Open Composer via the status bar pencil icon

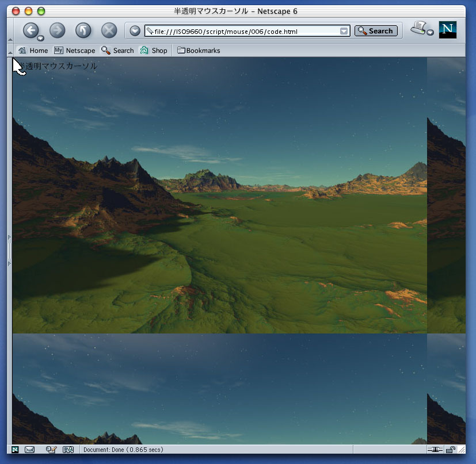[x=51, y=450]
